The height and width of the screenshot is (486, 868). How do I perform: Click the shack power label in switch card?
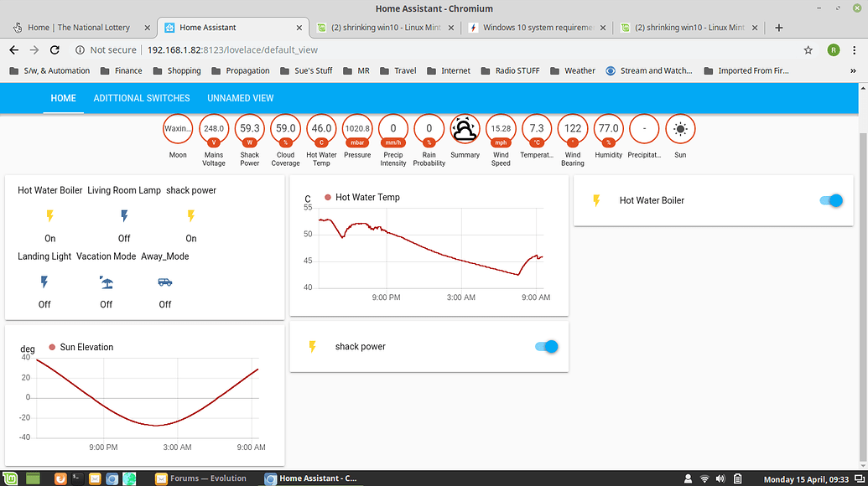(x=360, y=347)
